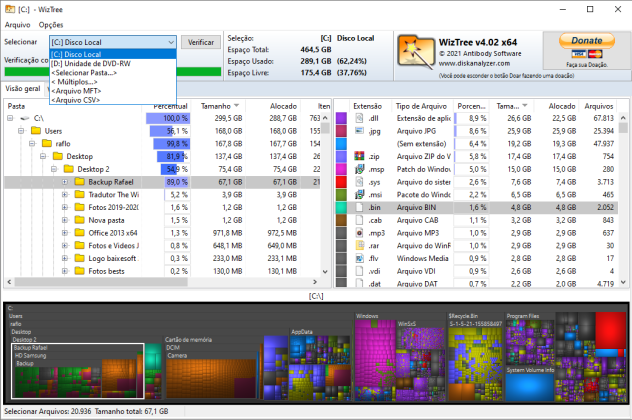
Task: Click the Desktop 2 folder icon
Action: click(x=69, y=169)
